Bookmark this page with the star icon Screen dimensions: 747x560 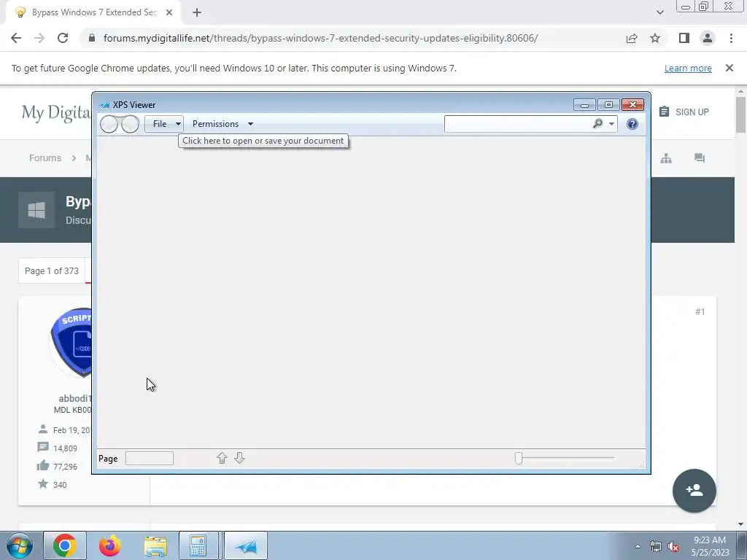(x=655, y=38)
